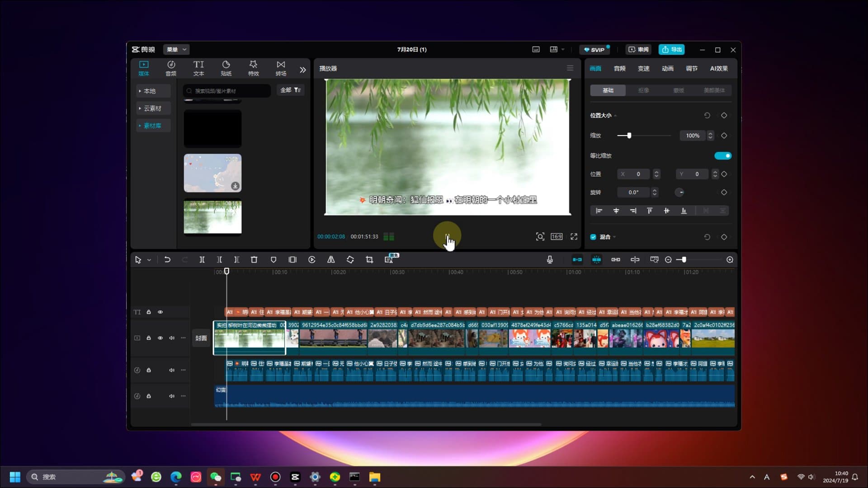Select the crop tool in timeline toolbar
This screenshot has width=868, height=488.
coord(369,260)
